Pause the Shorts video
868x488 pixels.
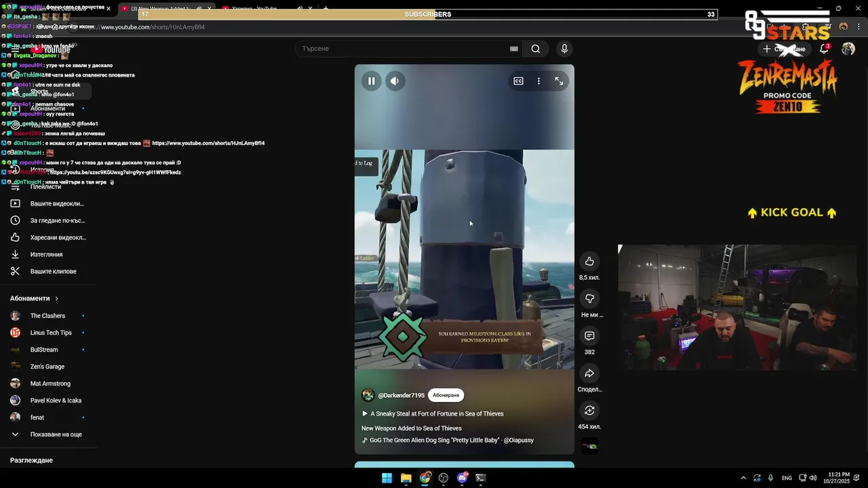pyautogui.click(x=372, y=81)
